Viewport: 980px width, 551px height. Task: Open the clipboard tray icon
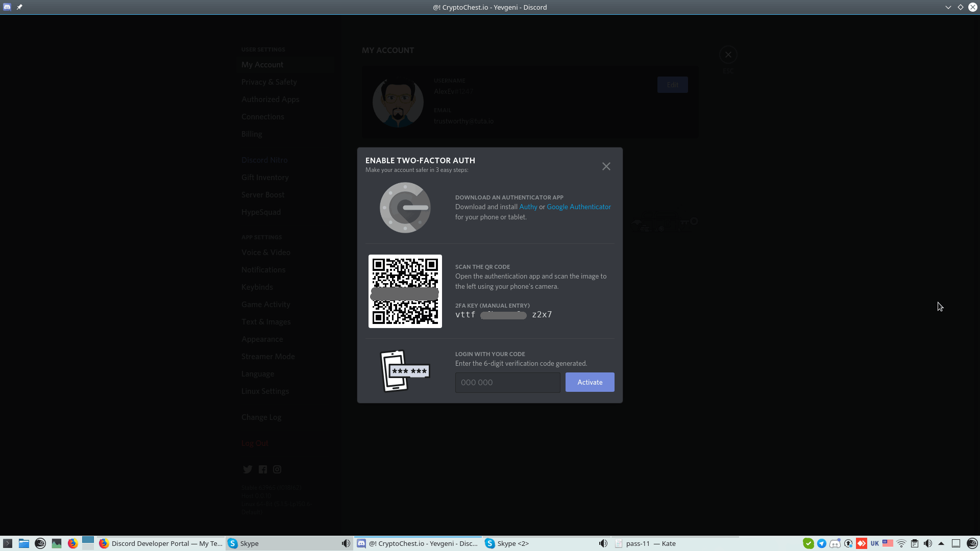pyautogui.click(x=915, y=543)
